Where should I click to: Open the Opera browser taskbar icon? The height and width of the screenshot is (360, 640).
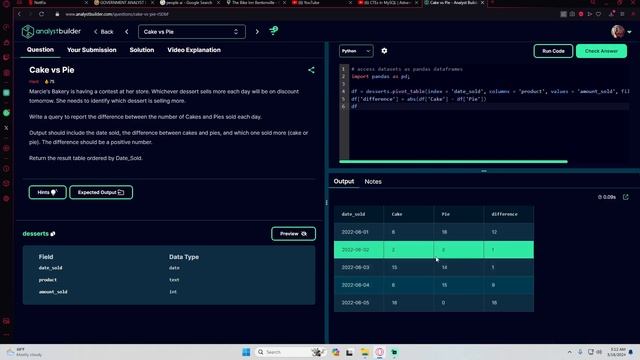click(380, 352)
